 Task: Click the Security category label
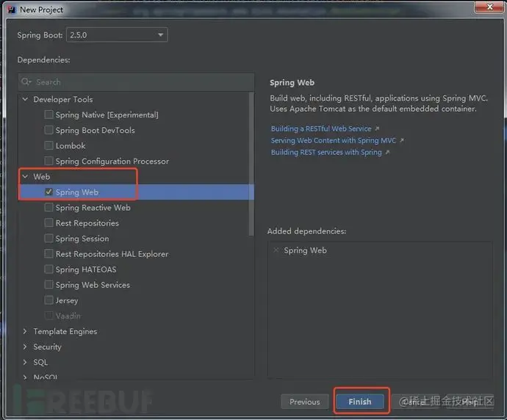tap(47, 347)
